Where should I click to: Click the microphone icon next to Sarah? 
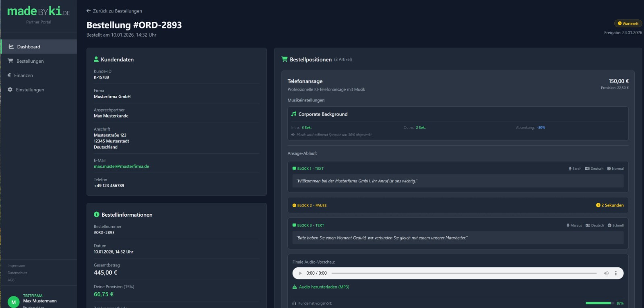570,169
